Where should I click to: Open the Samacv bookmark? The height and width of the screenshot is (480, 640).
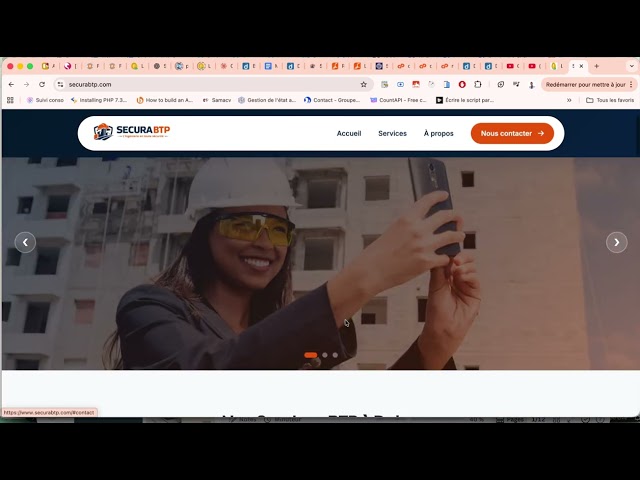click(x=217, y=100)
